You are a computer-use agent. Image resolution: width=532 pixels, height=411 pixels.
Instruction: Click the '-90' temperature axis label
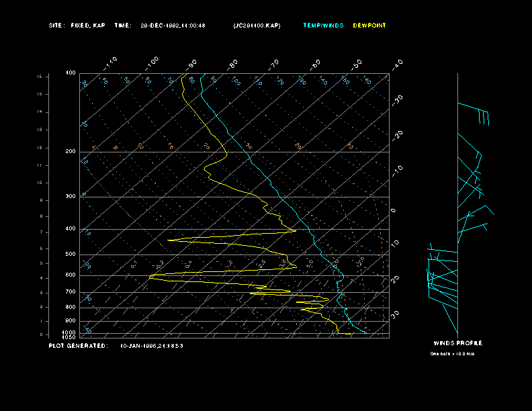(x=191, y=64)
